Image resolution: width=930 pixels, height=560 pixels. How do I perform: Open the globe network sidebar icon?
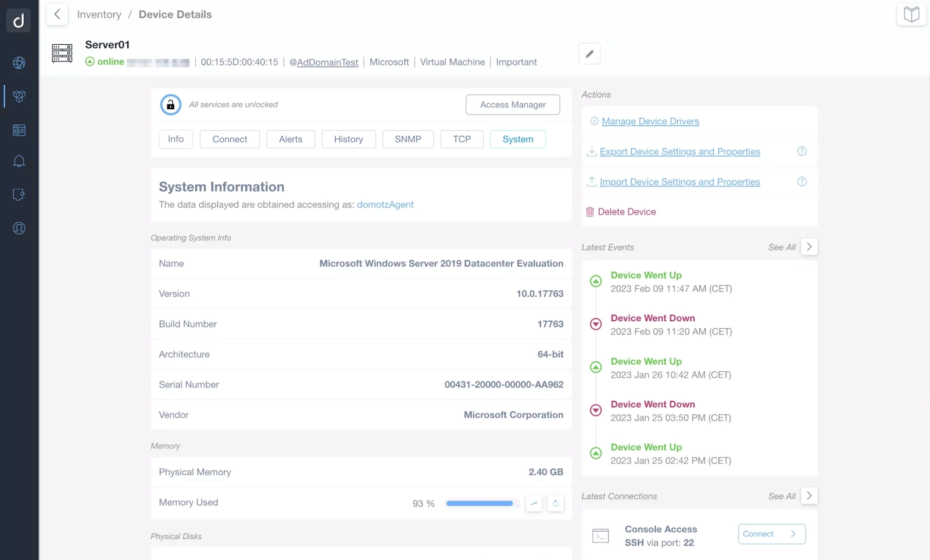click(x=19, y=63)
